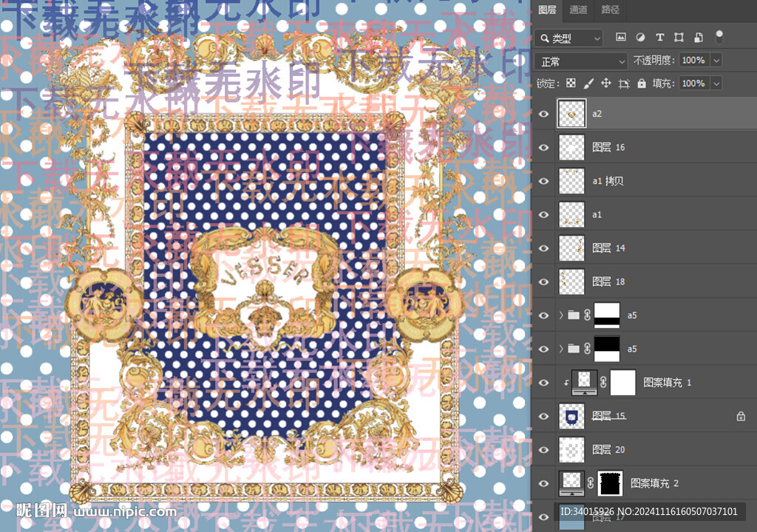This screenshot has width=757, height=532.
Task: Lock all padlock icon in lock row
Action: [641, 83]
